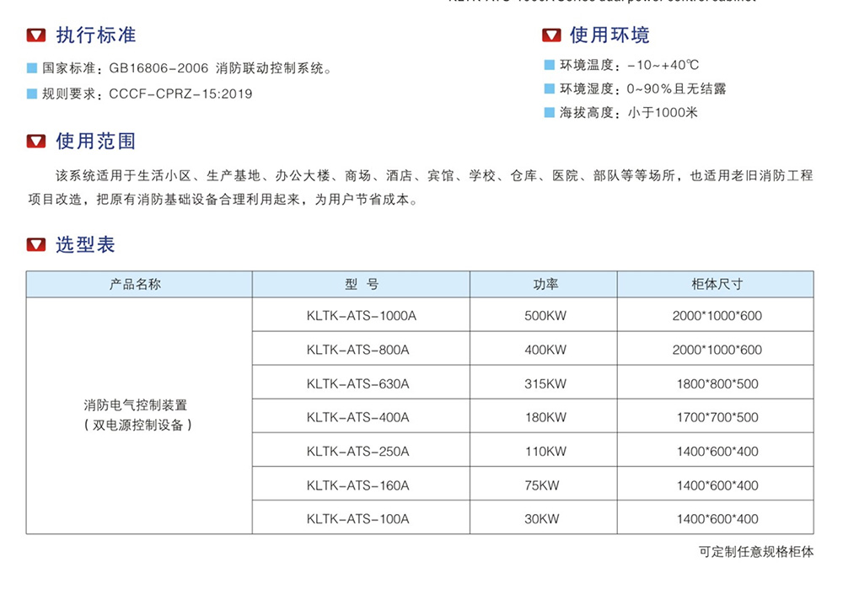This screenshot has height=616, width=843.
Task: Click the CCCF-CPRZ-15:2019 rule text
Action: (180, 94)
